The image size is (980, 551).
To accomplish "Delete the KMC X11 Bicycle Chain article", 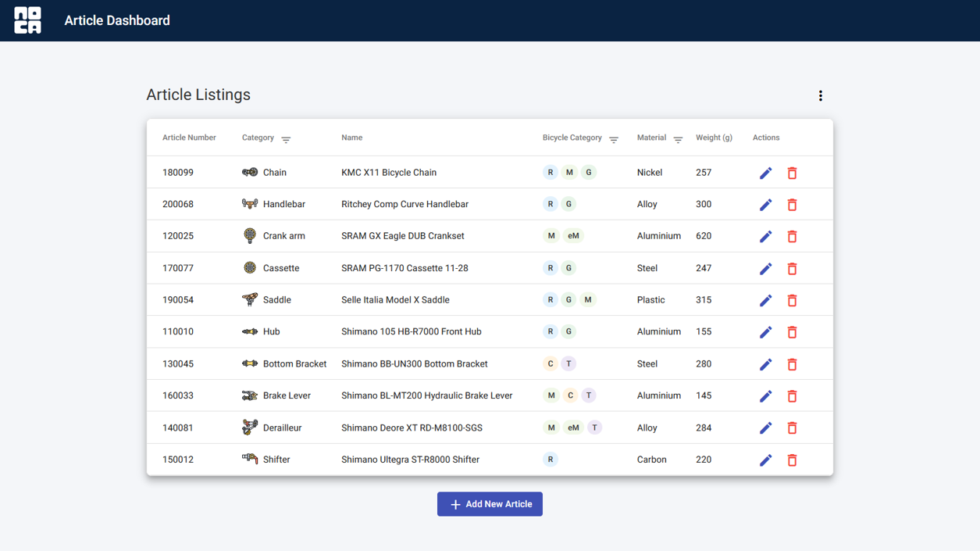I will tap(792, 173).
